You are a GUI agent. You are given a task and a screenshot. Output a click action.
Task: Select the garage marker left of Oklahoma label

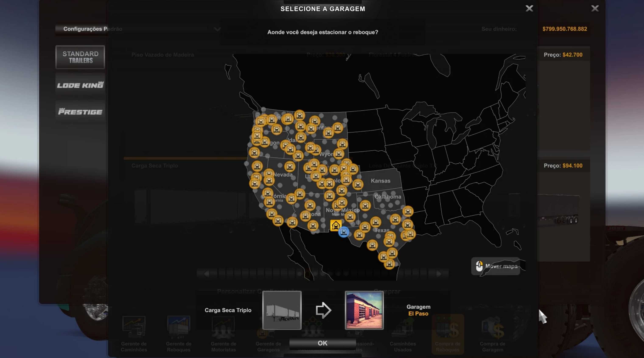tap(365, 205)
